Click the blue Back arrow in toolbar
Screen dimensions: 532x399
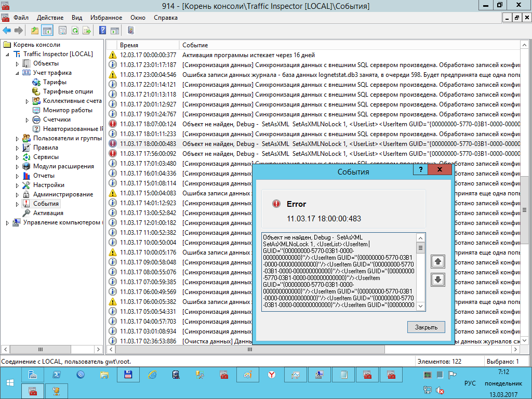pos(7,31)
